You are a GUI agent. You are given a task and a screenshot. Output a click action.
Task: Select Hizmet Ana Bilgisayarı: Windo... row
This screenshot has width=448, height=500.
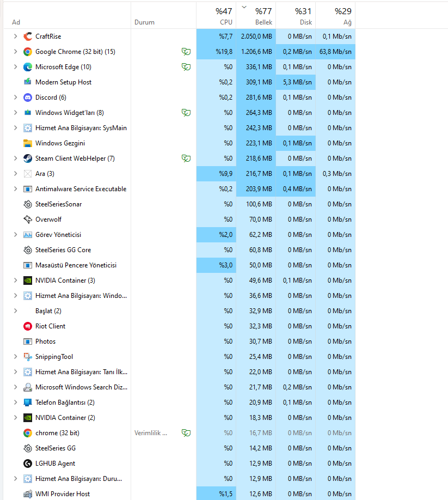[180, 296]
